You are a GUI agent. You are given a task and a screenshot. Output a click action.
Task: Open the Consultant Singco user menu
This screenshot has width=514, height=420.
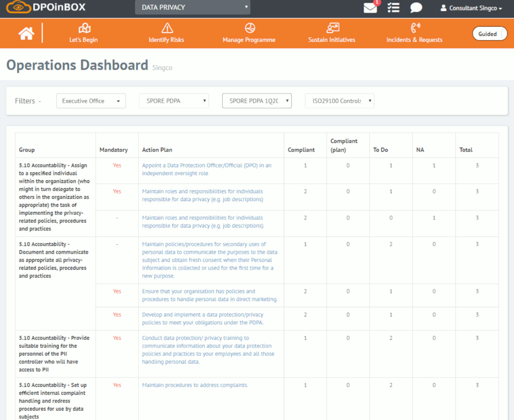(x=471, y=8)
